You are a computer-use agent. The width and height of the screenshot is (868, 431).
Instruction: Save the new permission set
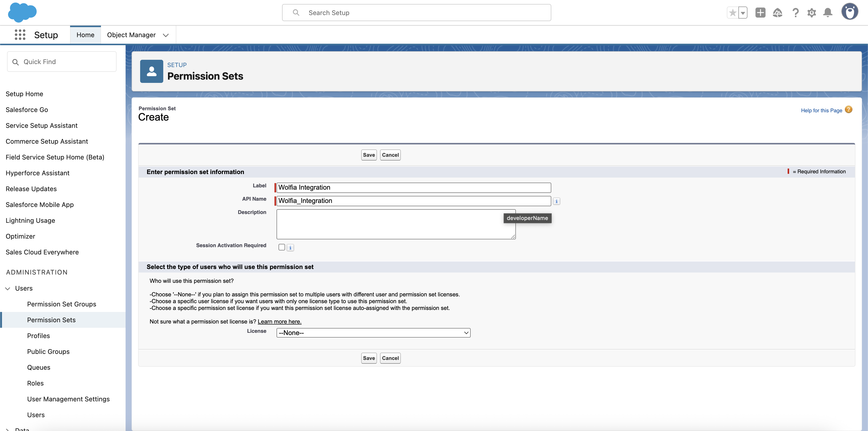[369, 155]
